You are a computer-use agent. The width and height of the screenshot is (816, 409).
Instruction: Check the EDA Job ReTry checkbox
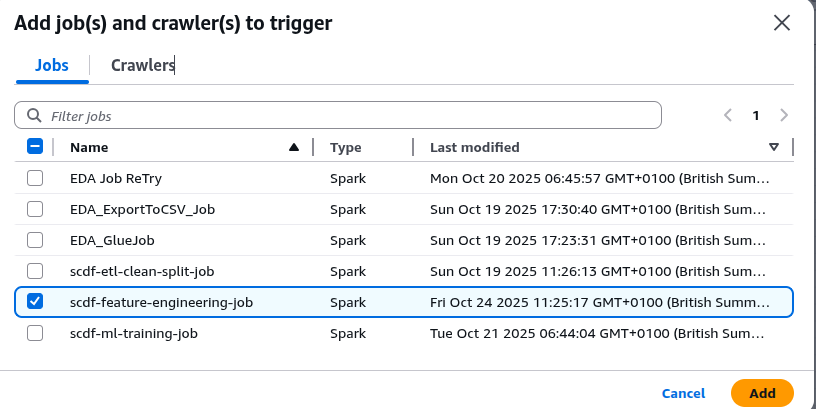[x=35, y=178]
